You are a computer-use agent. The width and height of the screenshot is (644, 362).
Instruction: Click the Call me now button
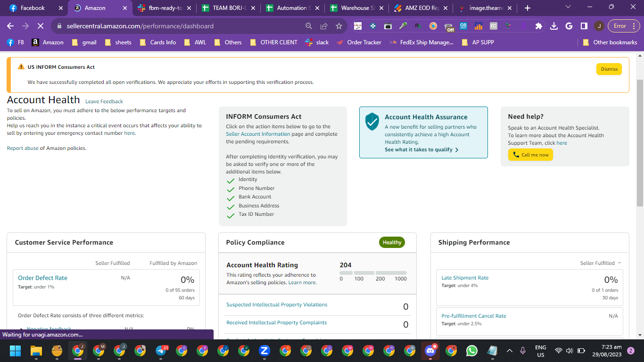pyautogui.click(x=530, y=155)
